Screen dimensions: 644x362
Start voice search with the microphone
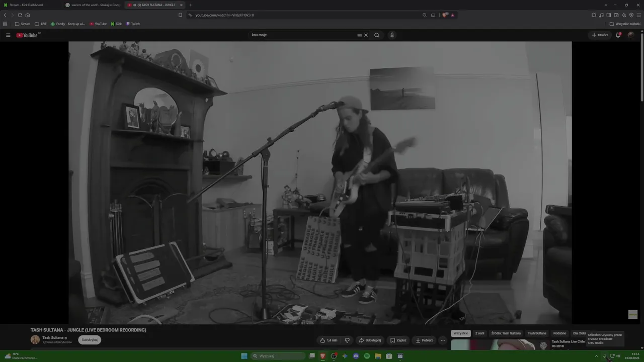[x=392, y=35]
